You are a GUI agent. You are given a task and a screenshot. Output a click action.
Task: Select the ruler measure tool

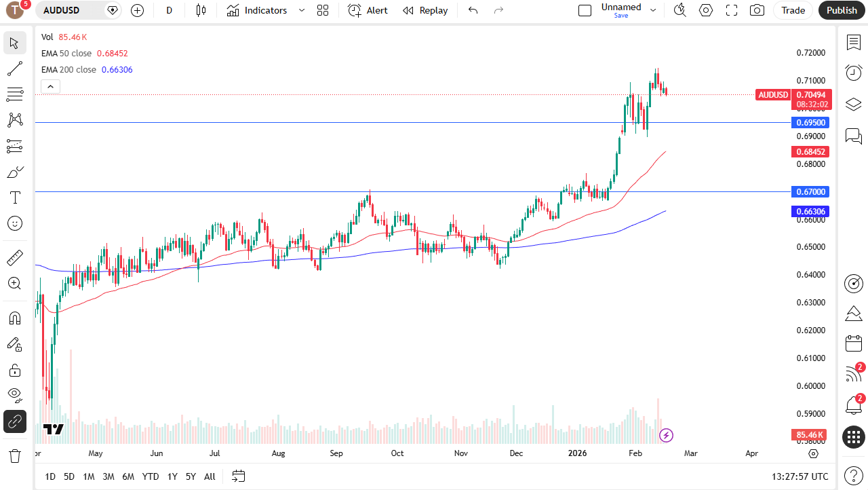tap(15, 257)
